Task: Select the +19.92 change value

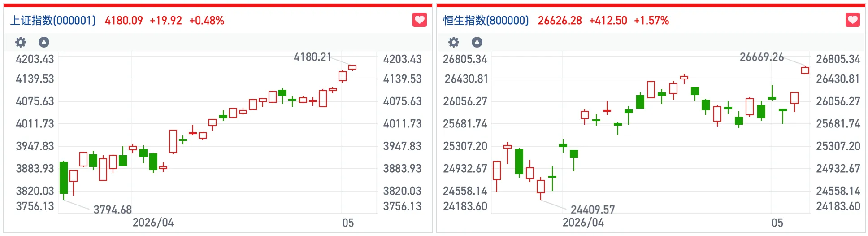Action: [x=166, y=21]
